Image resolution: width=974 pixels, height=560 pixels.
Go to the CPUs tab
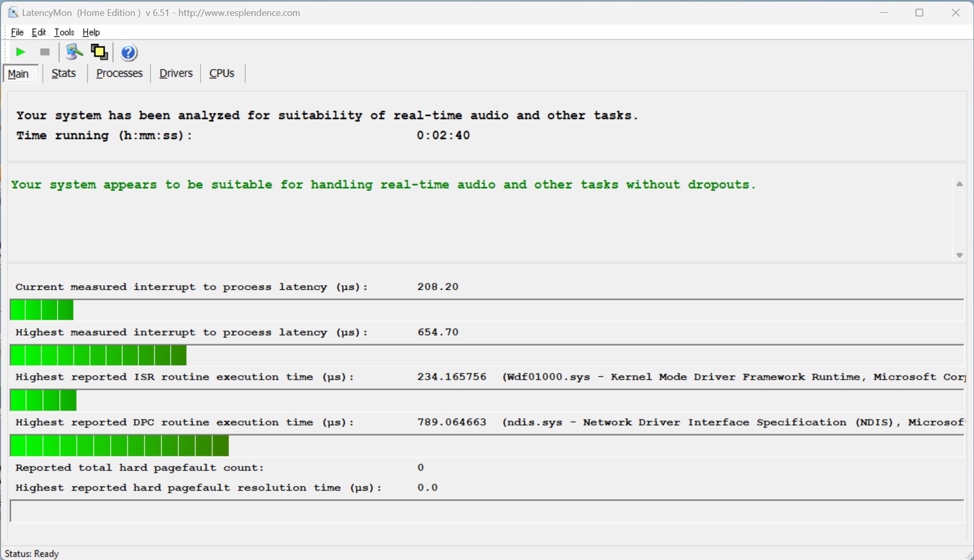222,73
